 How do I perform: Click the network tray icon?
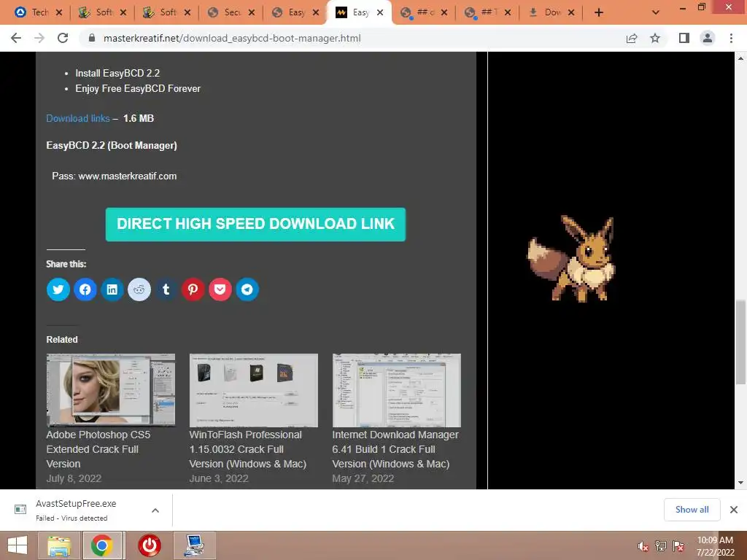coord(661,546)
